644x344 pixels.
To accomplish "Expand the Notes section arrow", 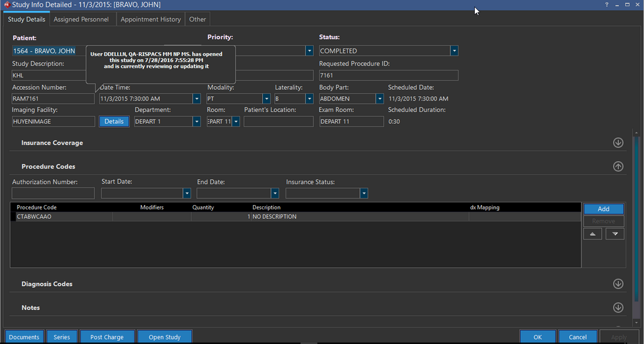I will click(618, 308).
